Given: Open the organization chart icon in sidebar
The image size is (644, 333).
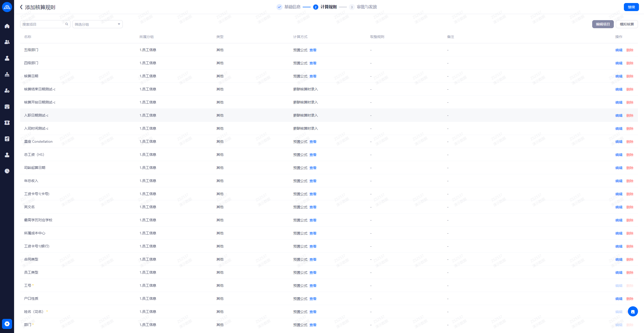Looking at the screenshot, I should pyautogui.click(x=7, y=74).
